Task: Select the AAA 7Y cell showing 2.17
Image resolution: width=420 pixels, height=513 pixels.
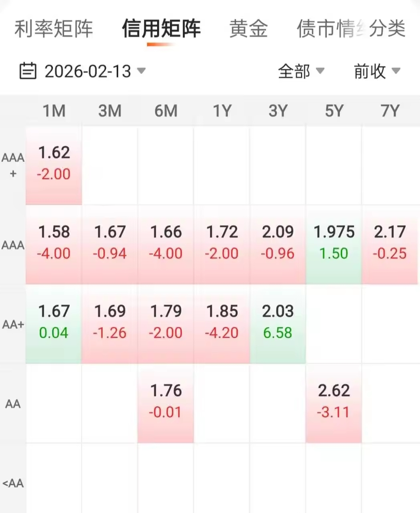Action: 390,243
